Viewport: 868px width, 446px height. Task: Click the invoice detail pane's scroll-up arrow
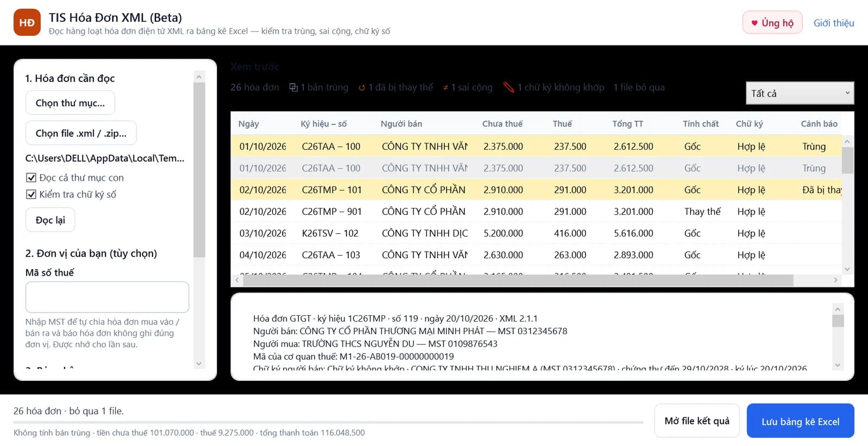(838, 309)
